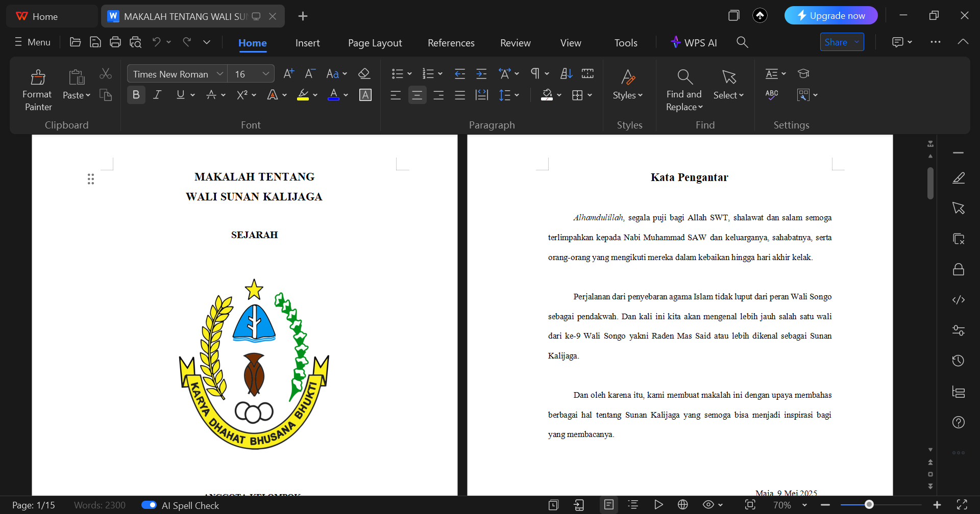Open the Review tab

point(516,43)
